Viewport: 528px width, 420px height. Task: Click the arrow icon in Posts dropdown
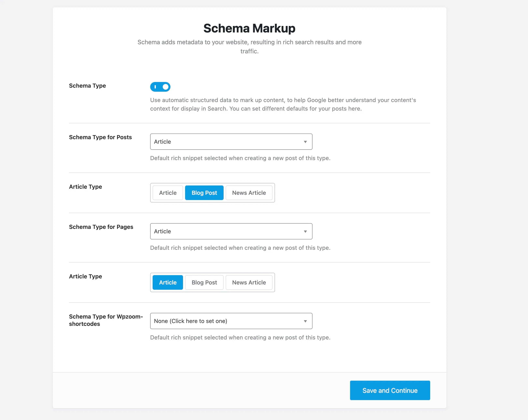point(305,142)
